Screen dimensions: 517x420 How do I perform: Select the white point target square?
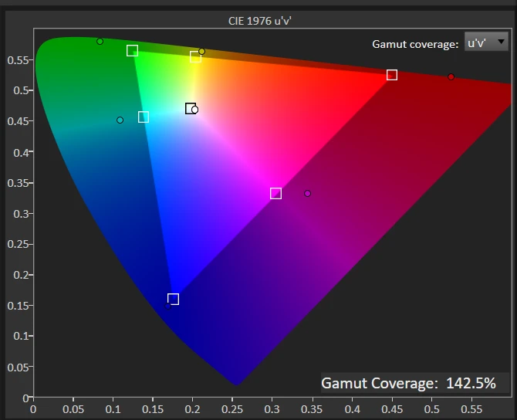[190, 108]
